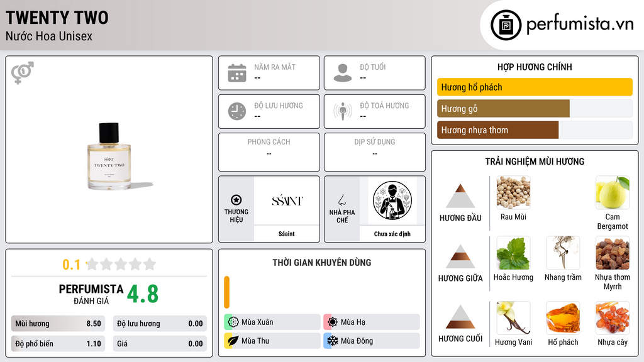The width and height of the screenshot is (644, 362).
Task: Click the Rau Mùi coriander seed image
Action: 513,192
